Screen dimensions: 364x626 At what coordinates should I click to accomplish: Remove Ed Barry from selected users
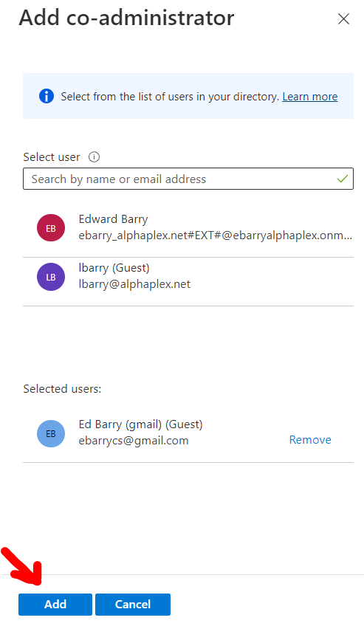pyautogui.click(x=310, y=439)
